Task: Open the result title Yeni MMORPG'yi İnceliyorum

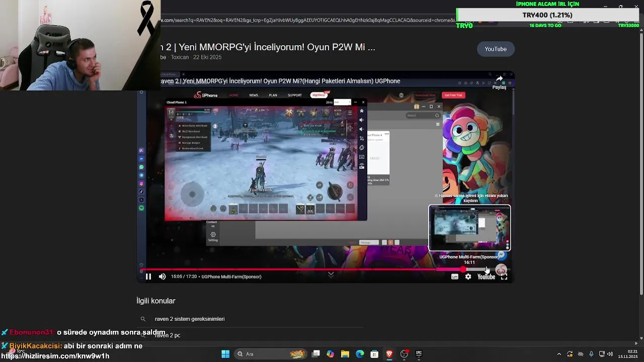Action: [268, 47]
